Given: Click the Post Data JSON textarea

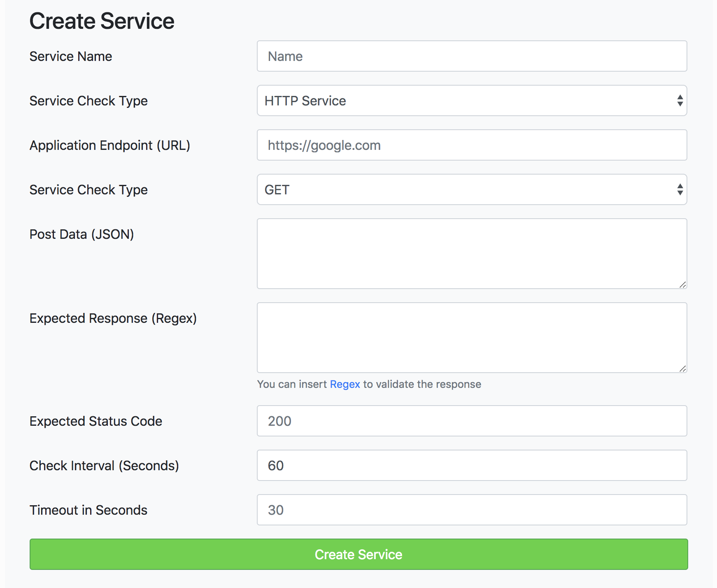Looking at the screenshot, I should pos(472,253).
